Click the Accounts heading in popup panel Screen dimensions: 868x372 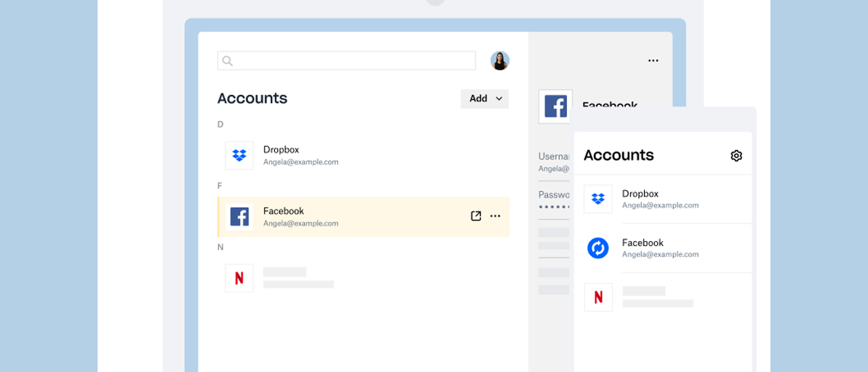pyautogui.click(x=618, y=155)
